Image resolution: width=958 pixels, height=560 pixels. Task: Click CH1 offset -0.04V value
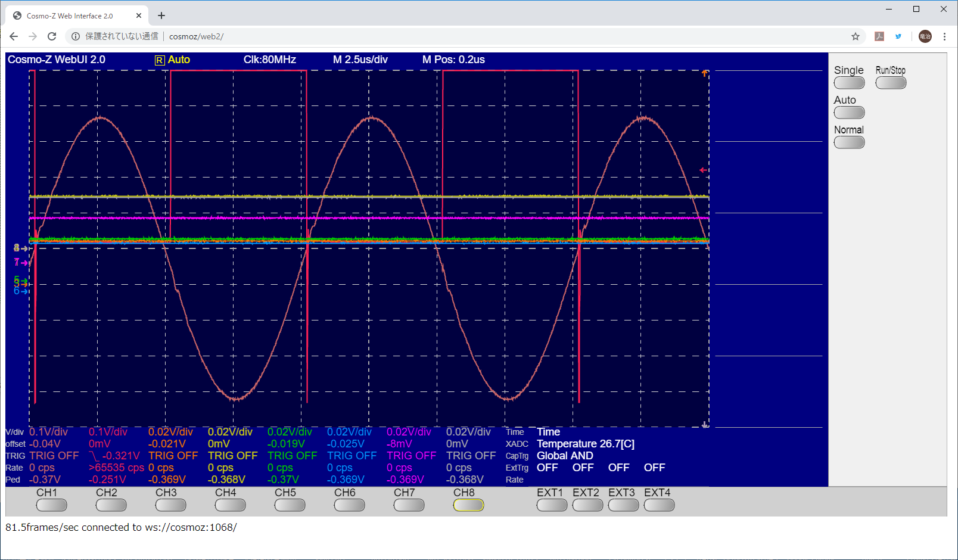[45, 444]
